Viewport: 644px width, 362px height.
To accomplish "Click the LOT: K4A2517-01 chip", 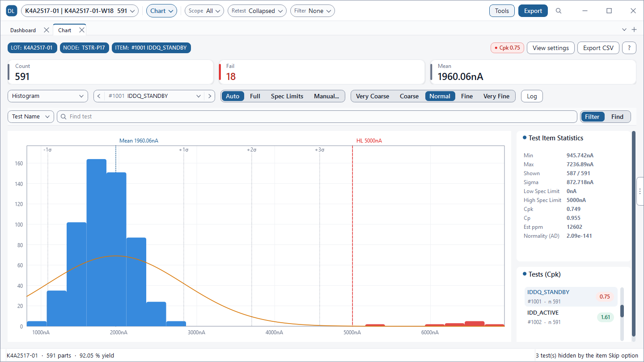I will (x=32, y=48).
